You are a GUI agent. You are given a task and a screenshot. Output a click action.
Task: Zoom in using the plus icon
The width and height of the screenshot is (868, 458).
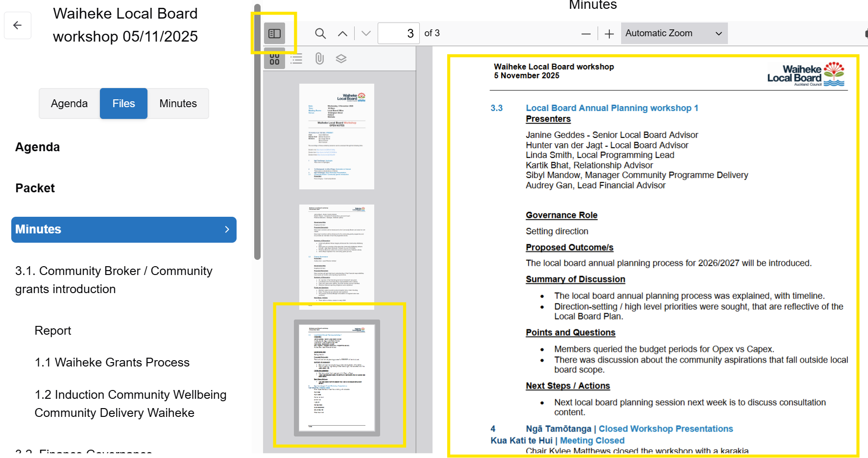[x=608, y=33]
